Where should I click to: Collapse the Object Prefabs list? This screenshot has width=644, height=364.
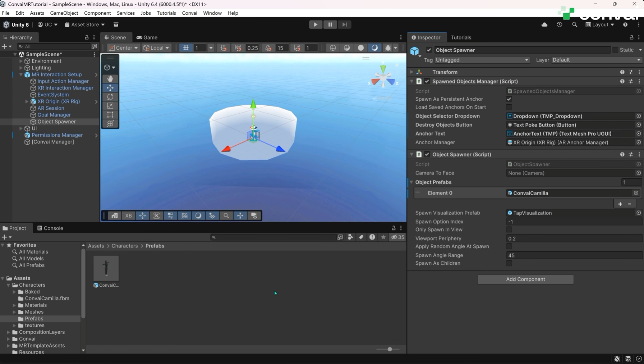411,182
